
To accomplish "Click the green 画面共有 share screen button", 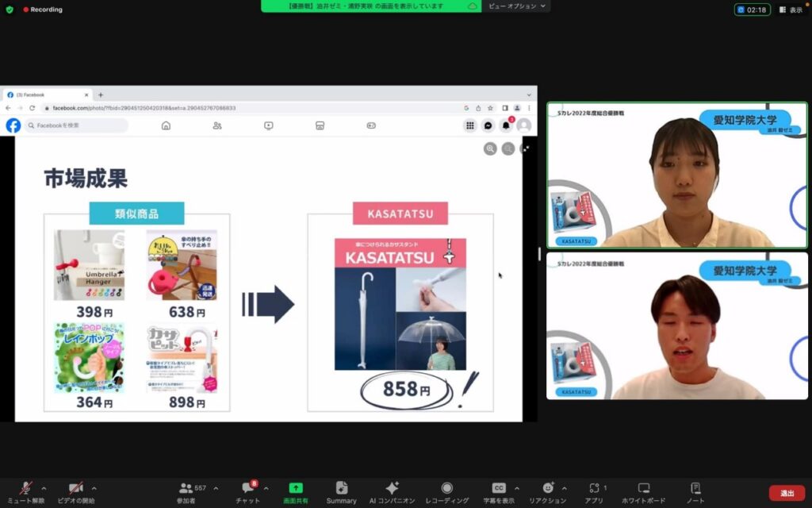I will click(x=296, y=492).
